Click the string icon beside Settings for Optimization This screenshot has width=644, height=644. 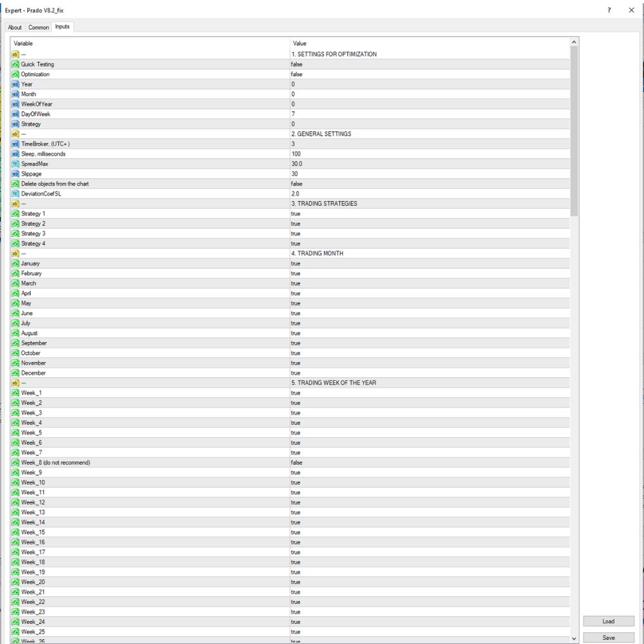(15, 54)
